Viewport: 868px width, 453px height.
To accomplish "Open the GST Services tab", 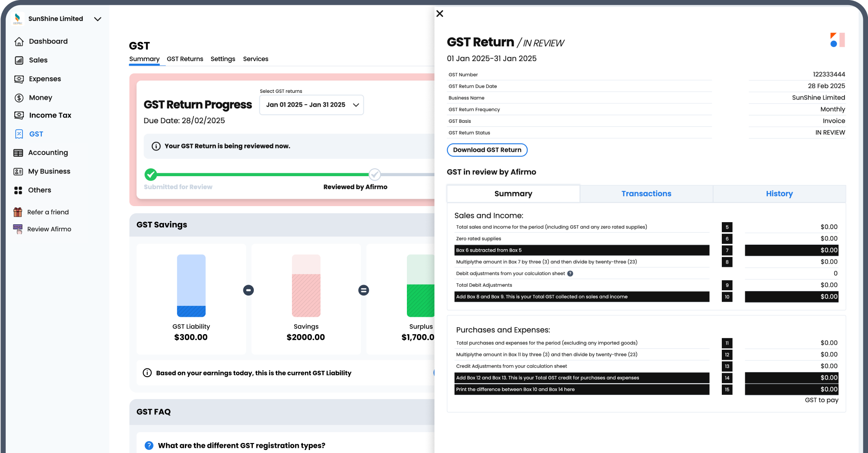I will tap(255, 59).
